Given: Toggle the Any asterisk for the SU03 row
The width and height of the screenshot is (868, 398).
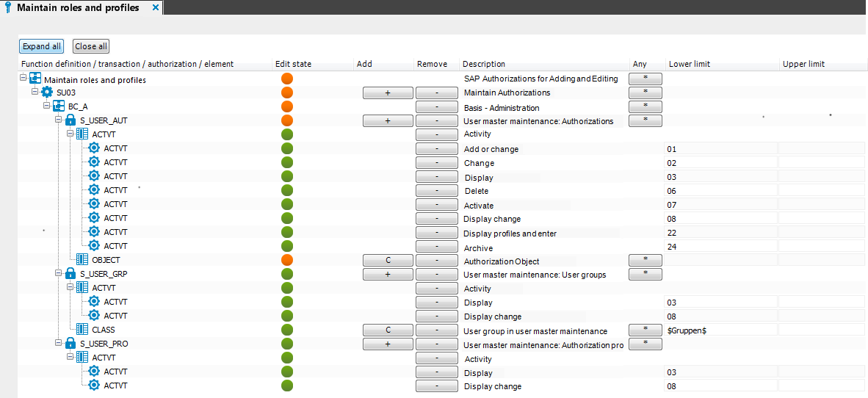Looking at the screenshot, I should pos(645,92).
